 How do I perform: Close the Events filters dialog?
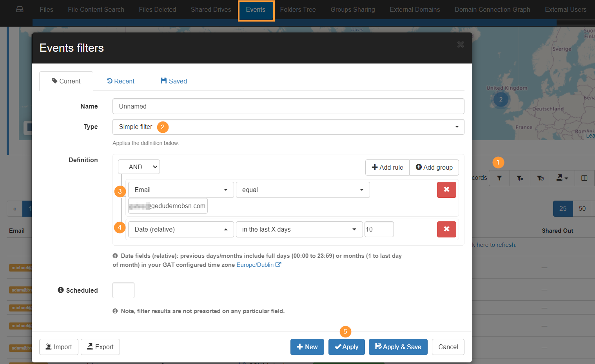coord(461,45)
